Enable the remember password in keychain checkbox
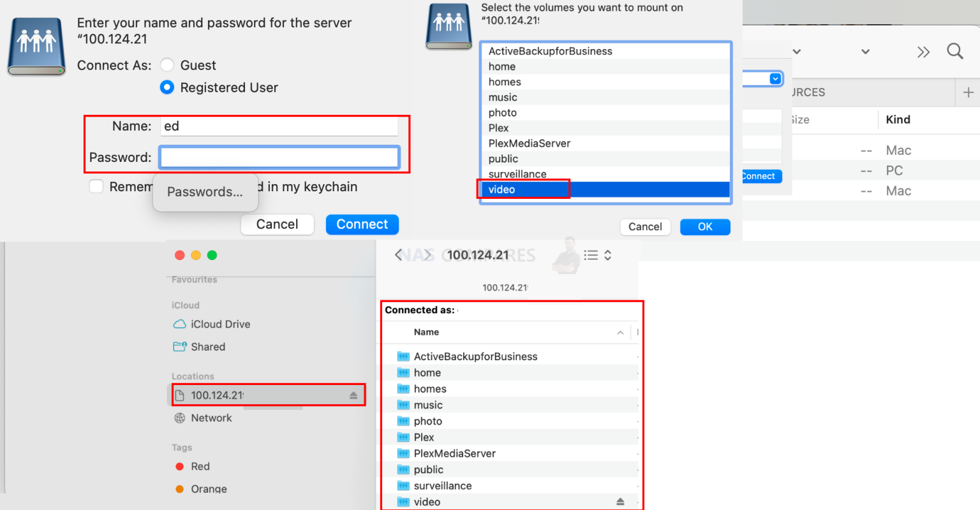Image resolution: width=980 pixels, height=510 pixels. [96, 186]
